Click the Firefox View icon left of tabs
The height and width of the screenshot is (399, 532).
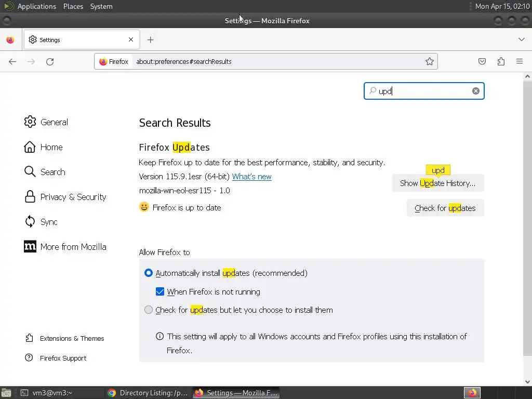pyautogui.click(x=10, y=39)
